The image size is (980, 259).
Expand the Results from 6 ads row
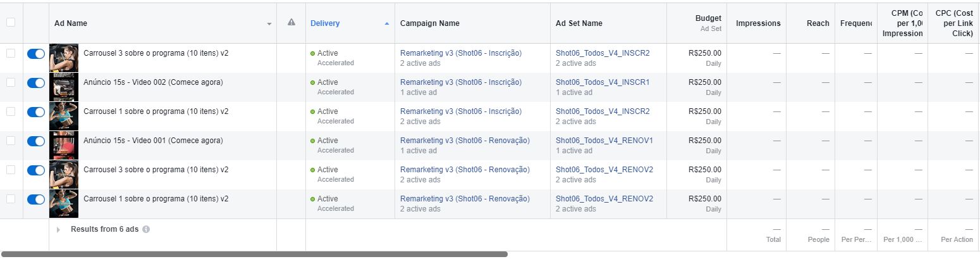pyautogui.click(x=59, y=230)
